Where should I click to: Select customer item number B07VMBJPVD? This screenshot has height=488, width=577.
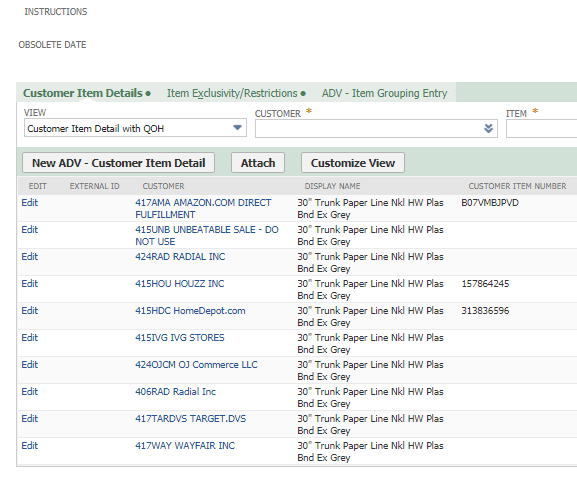click(490, 202)
